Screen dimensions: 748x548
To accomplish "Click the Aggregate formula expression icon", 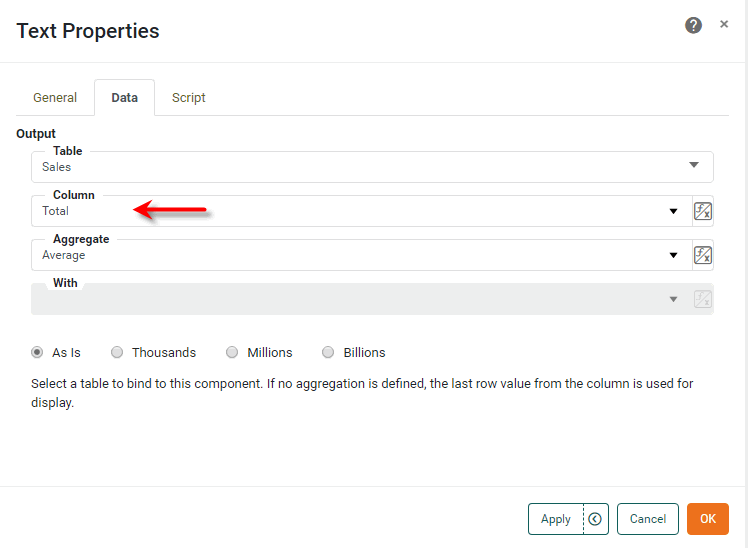I will click(703, 255).
